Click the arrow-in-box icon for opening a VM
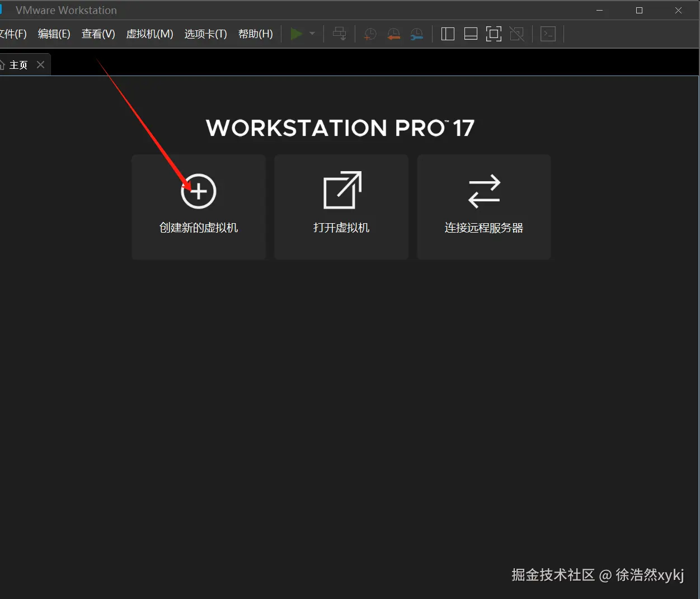700x599 pixels. click(342, 190)
